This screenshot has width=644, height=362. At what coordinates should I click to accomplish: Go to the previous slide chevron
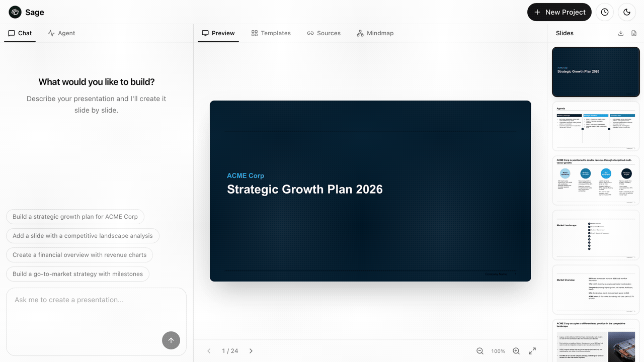coord(209,351)
